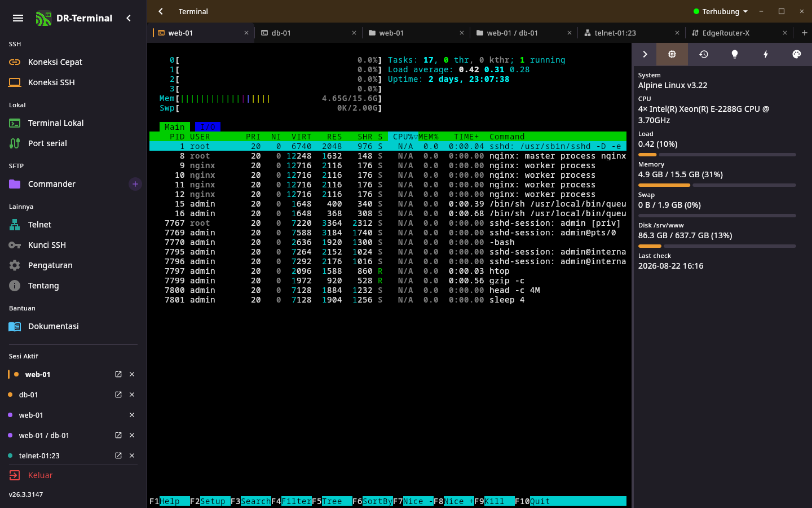The image size is (812, 508).
Task: Click F10 Quit in htop footer
Action: coord(532,501)
